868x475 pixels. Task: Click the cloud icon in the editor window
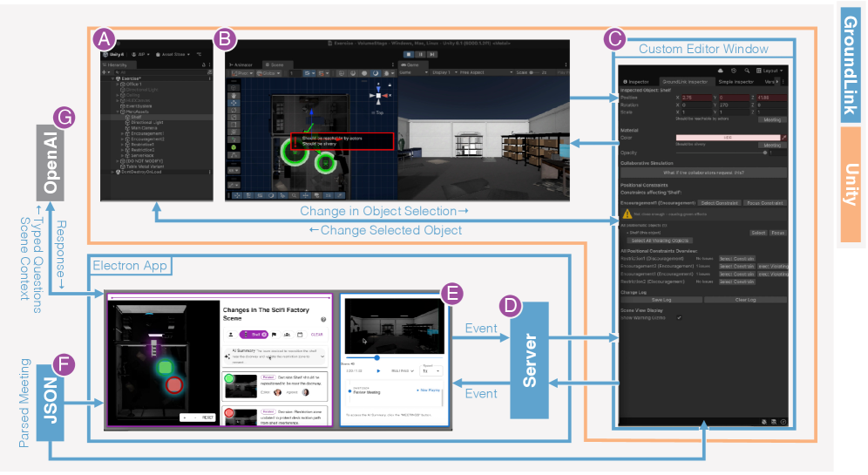[721, 71]
